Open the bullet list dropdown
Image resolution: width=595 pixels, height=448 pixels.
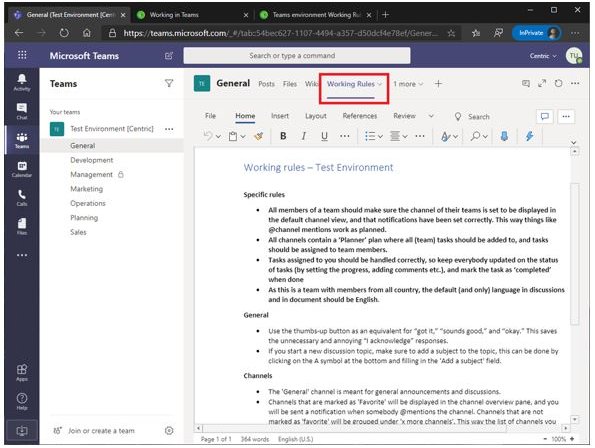click(380, 136)
